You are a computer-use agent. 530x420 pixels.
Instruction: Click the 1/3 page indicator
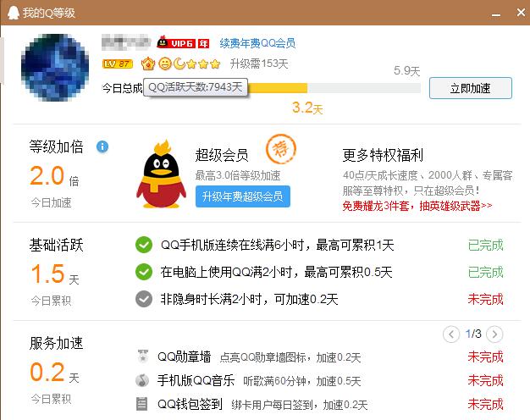[473, 334]
